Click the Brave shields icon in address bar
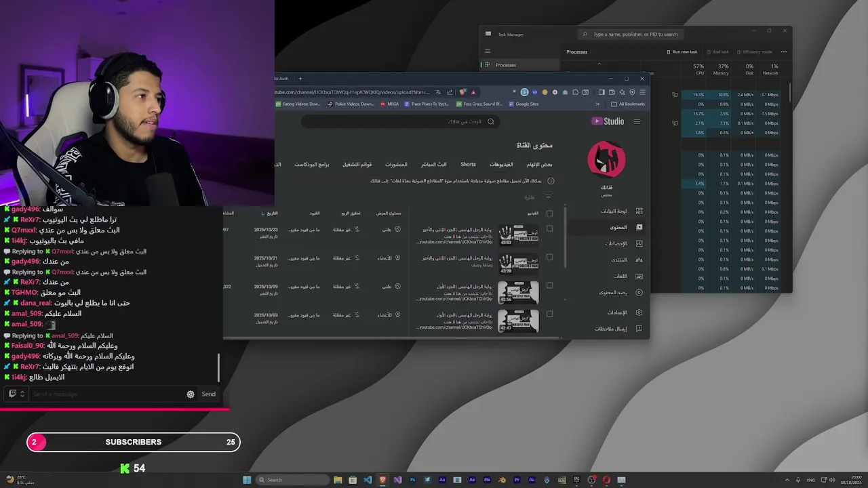The image size is (868, 488). tap(462, 92)
